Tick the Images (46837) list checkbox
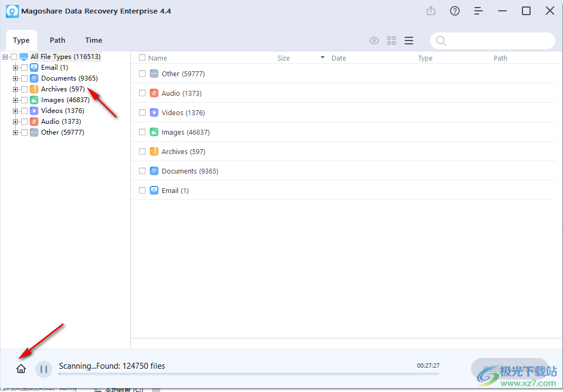 coord(142,132)
